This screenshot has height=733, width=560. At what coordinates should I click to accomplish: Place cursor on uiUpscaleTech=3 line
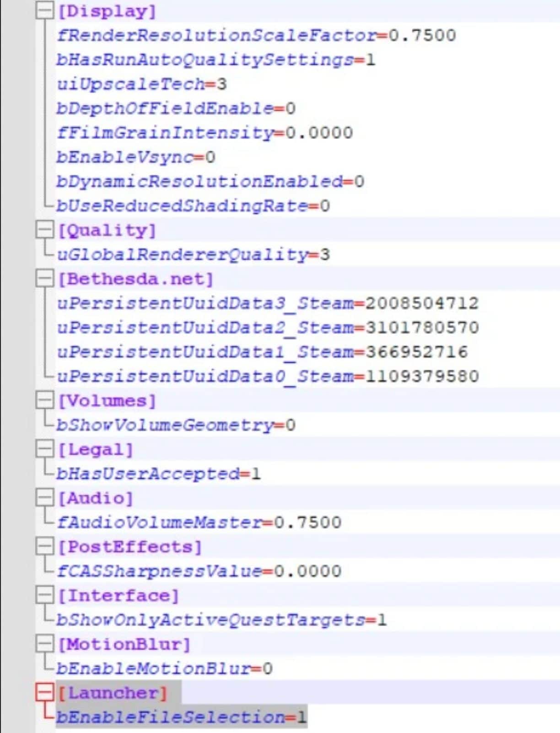tap(141, 84)
